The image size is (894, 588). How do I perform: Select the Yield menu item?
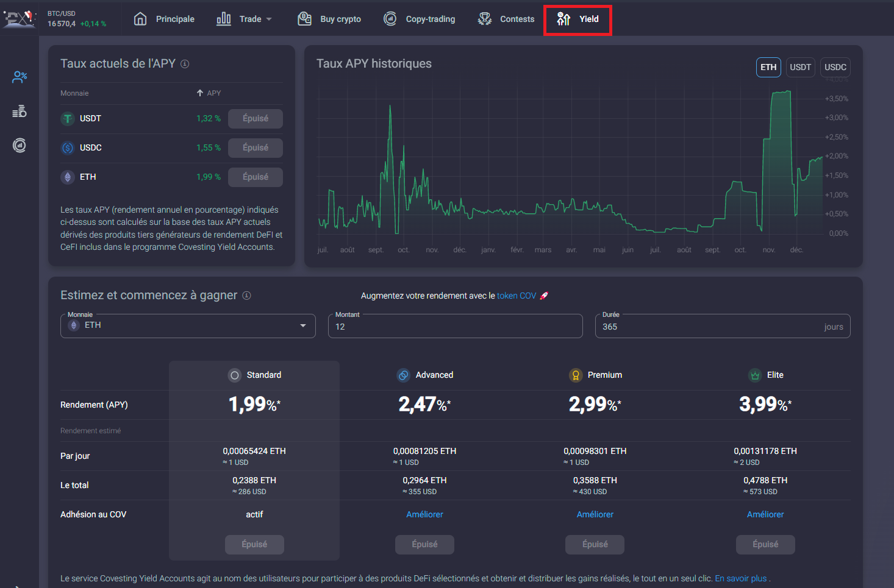click(578, 19)
